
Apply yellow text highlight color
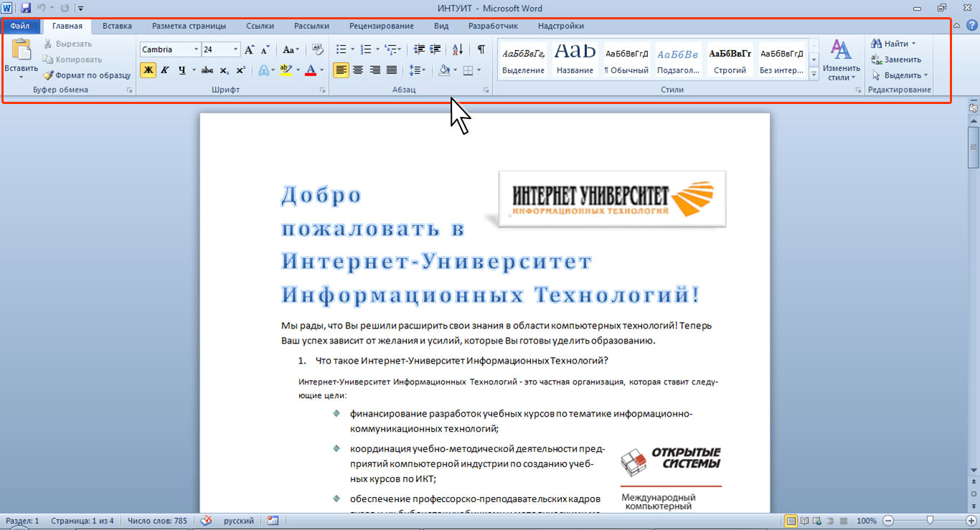point(286,70)
